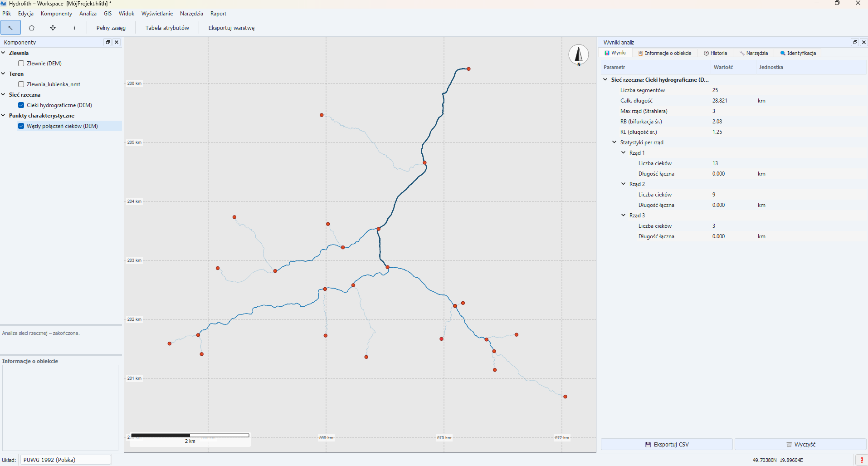868x466 pixels.
Task: Close the Komponenty panel
Action: 117,42
